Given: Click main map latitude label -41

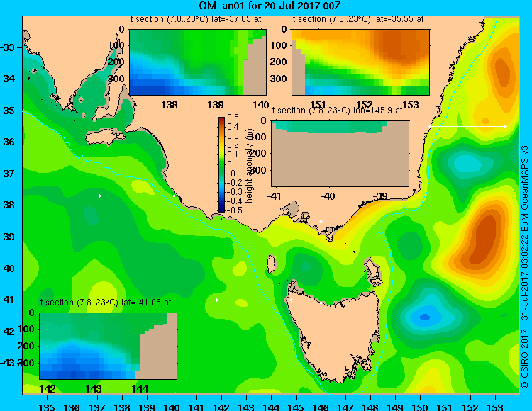Looking at the screenshot, I should point(8,300).
